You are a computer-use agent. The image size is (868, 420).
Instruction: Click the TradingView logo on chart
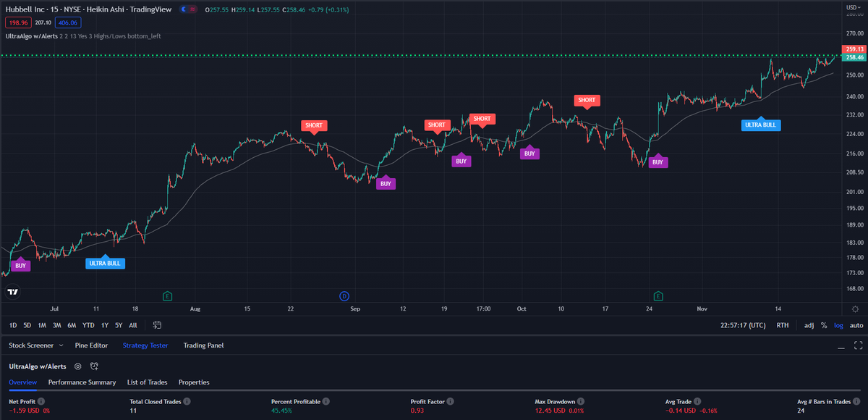(x=12, y=292)
